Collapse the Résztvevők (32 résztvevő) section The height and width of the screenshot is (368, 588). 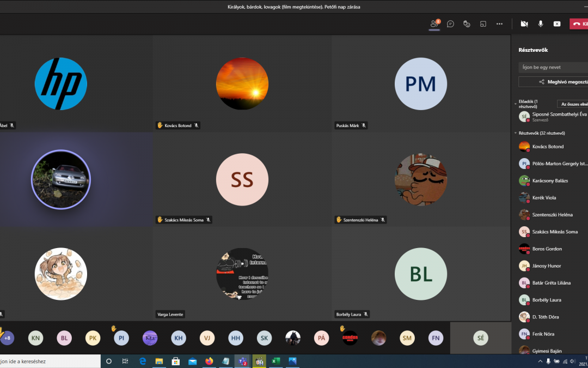tap(516, 134)
